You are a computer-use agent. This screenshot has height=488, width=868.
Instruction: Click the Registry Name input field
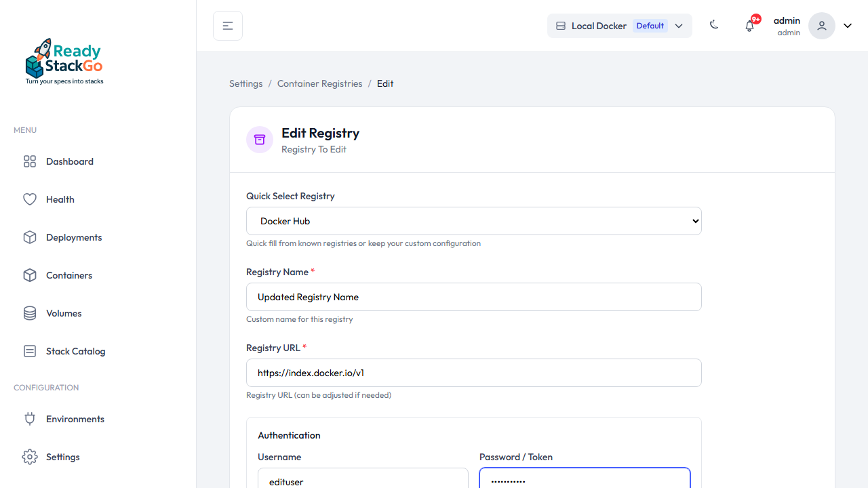click(x=473, y=297)
